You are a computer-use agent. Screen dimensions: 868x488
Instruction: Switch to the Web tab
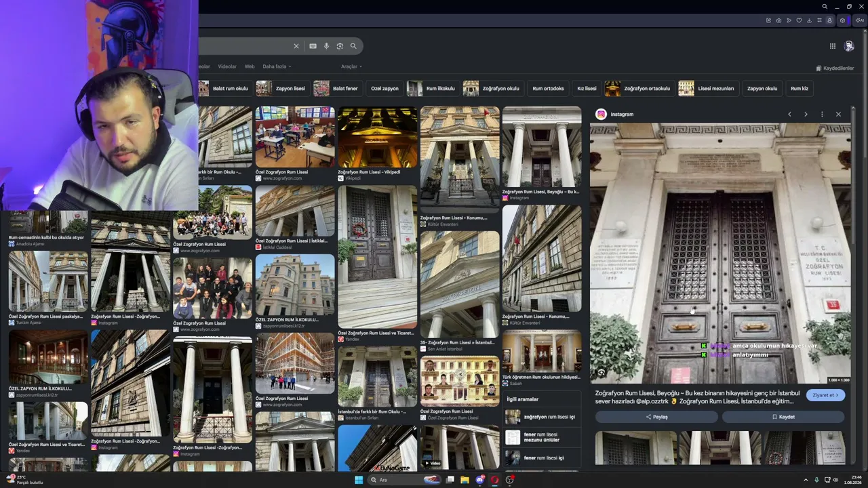[x=250, y=66]
